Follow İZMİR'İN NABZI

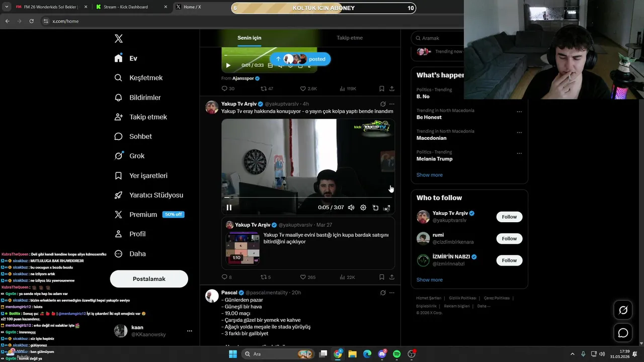[x=509, y=260]
